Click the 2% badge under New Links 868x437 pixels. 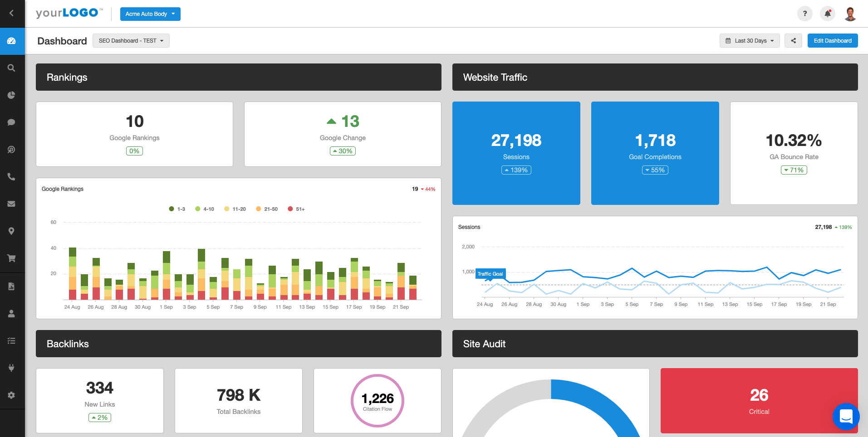point(100,418)
